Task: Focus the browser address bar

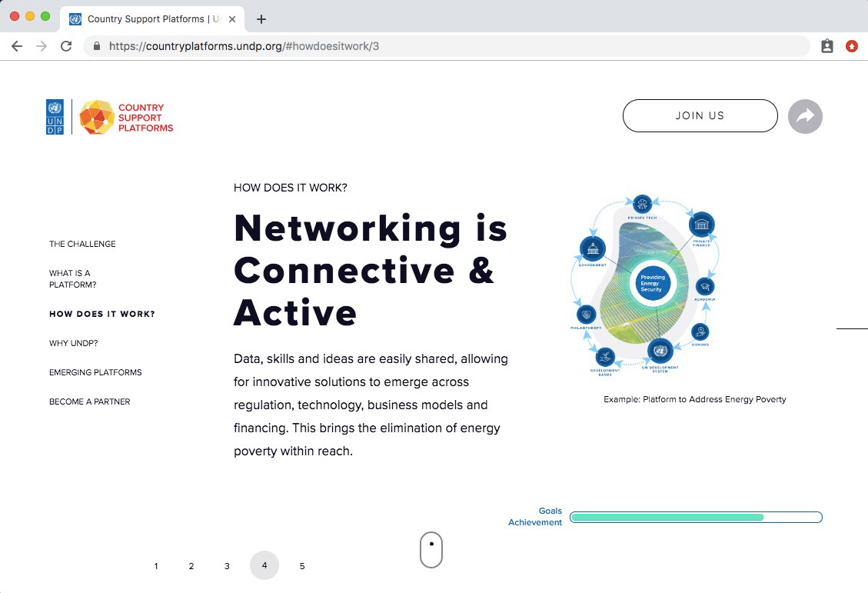Action: coord(454,46)
